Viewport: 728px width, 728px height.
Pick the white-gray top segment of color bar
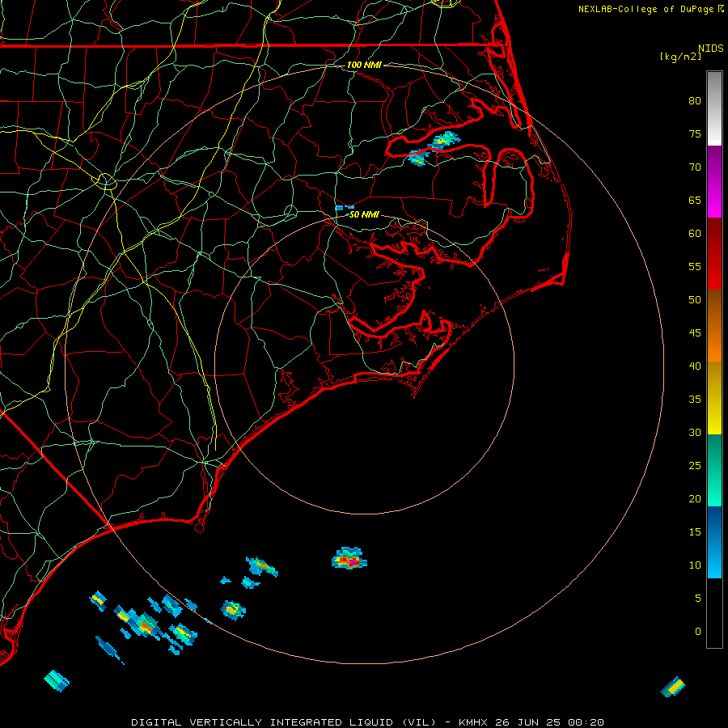[714, 108]
